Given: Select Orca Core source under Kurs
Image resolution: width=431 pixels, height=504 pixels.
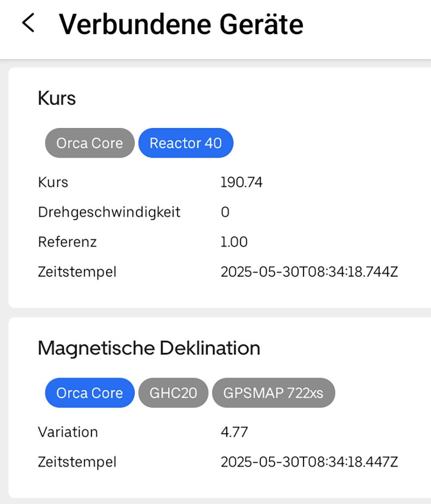Looking at the screenshot, I should [90, 143].
